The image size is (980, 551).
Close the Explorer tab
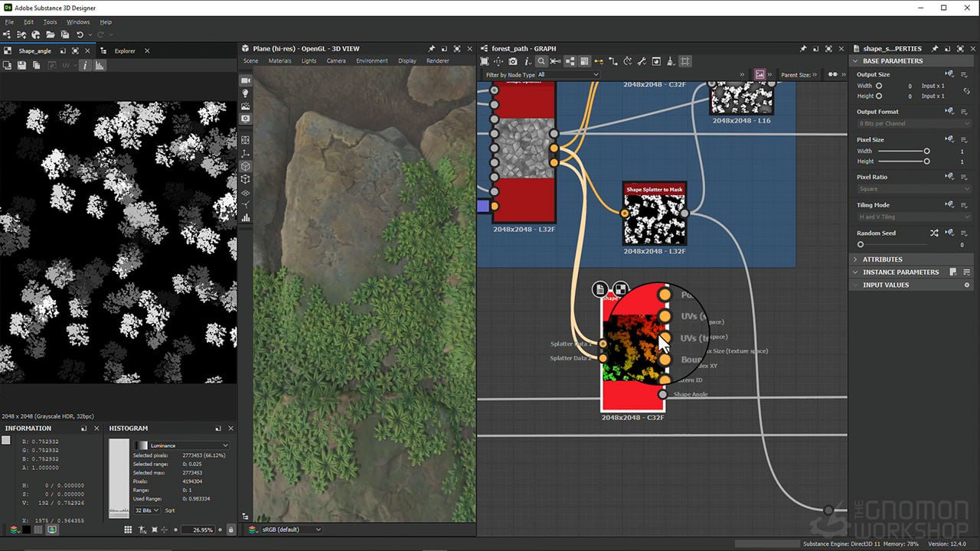(147, 51)
